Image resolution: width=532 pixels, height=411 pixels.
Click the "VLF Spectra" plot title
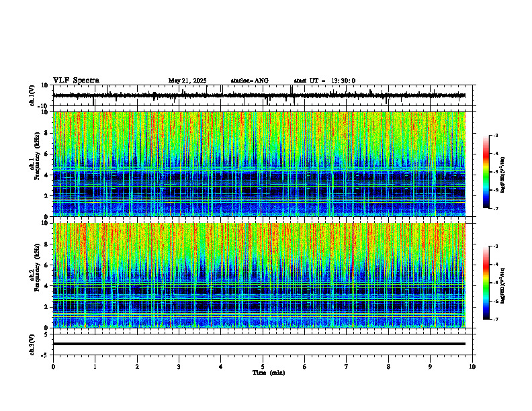point(76,81)
